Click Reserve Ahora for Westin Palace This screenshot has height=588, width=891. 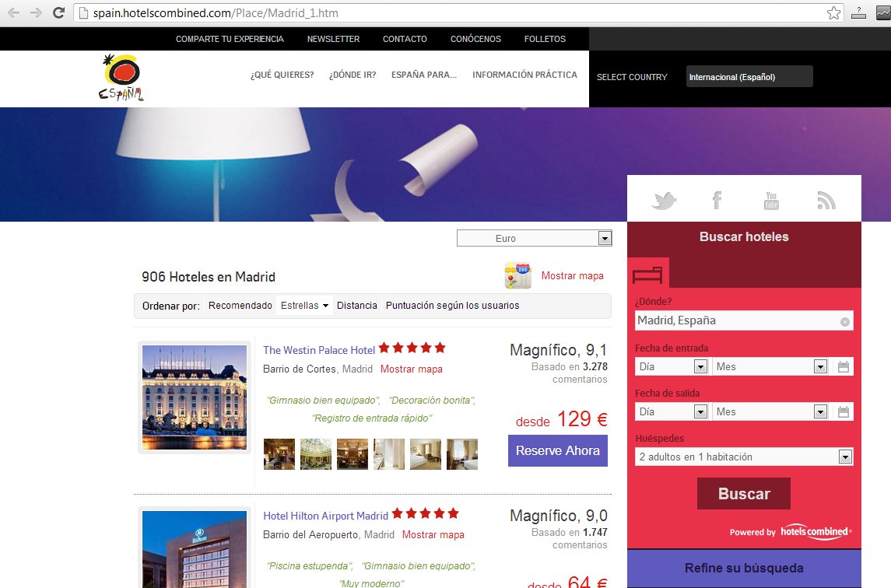click(x=557, y=451)
